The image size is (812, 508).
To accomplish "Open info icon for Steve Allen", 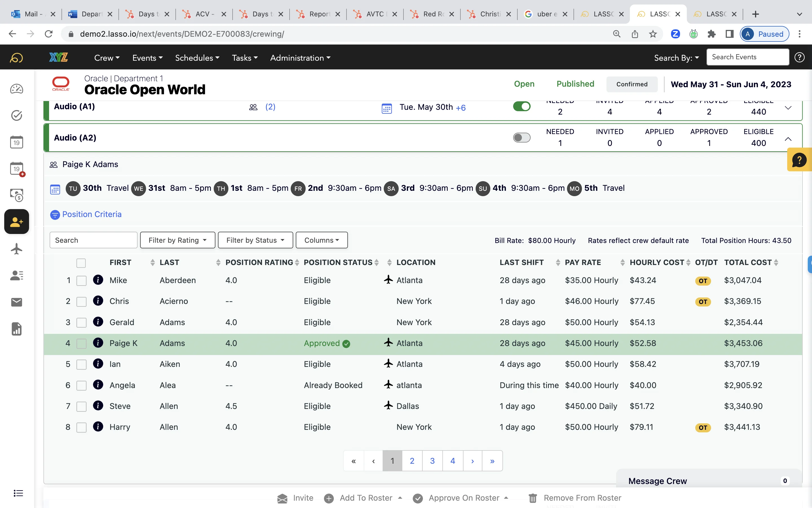I will pyautogui.click(x=98, y=405).
